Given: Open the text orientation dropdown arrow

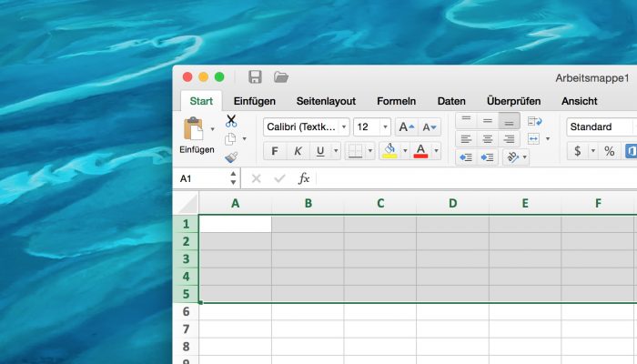Looking at the screenshot, I should (525, 157).
